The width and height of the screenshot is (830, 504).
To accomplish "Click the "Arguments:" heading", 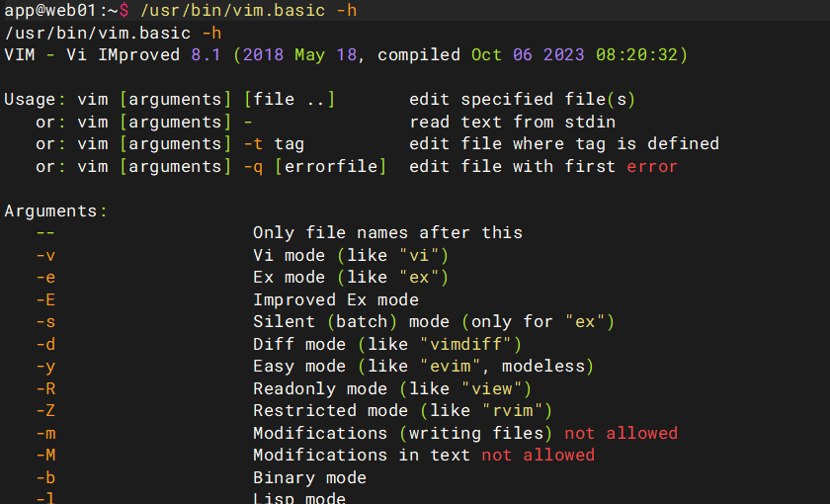I will 55,211.
